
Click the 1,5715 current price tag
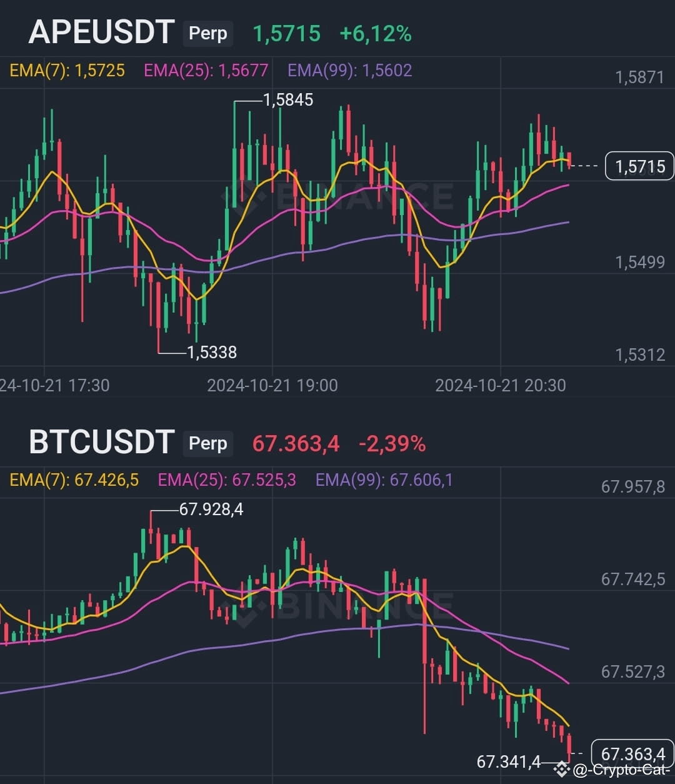(x=638, y=166)
